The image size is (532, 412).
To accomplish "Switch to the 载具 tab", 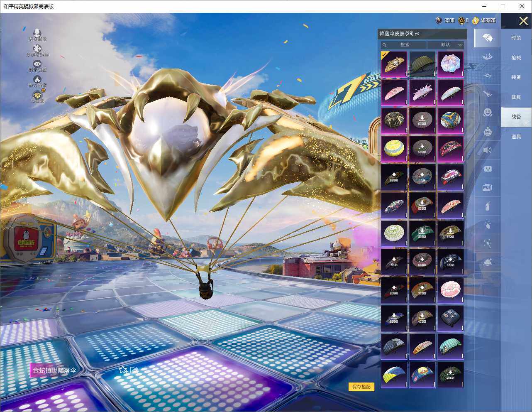I will pyautogui.click(x=516, y=97).
